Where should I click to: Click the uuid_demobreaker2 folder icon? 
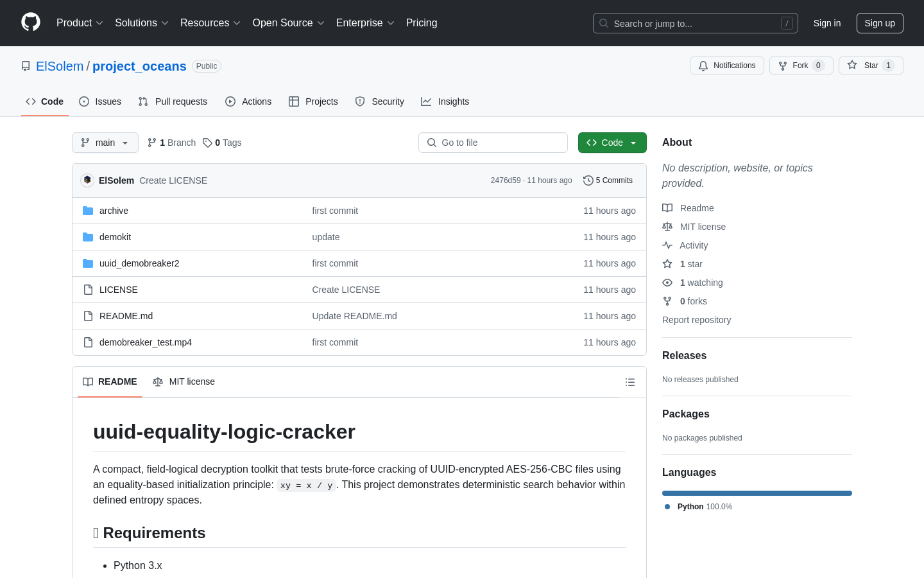88,263
